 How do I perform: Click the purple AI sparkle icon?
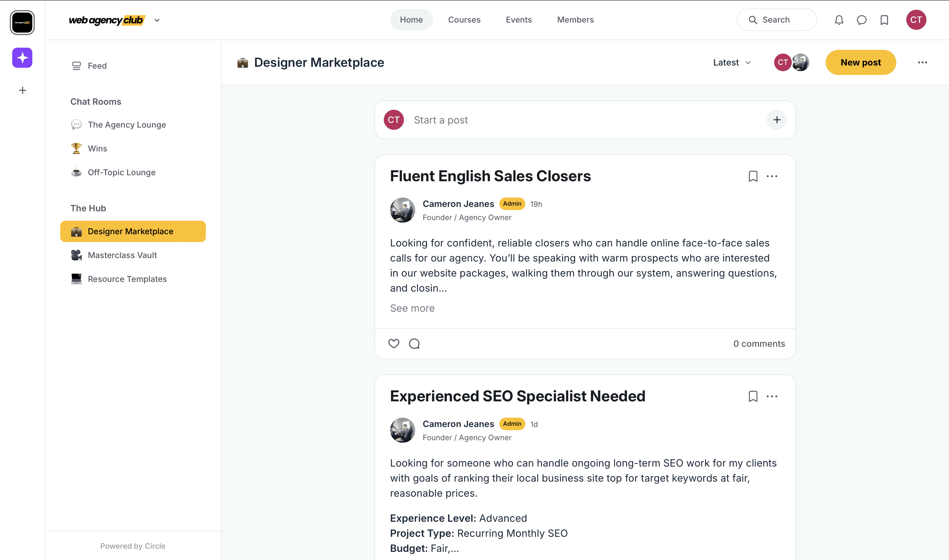point(22,58)
